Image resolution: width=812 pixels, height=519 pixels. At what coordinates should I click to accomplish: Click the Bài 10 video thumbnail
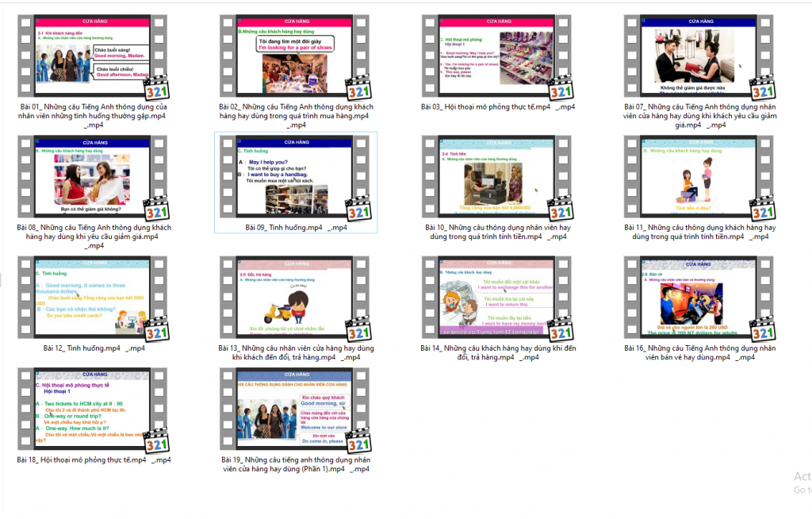(498, 176)
